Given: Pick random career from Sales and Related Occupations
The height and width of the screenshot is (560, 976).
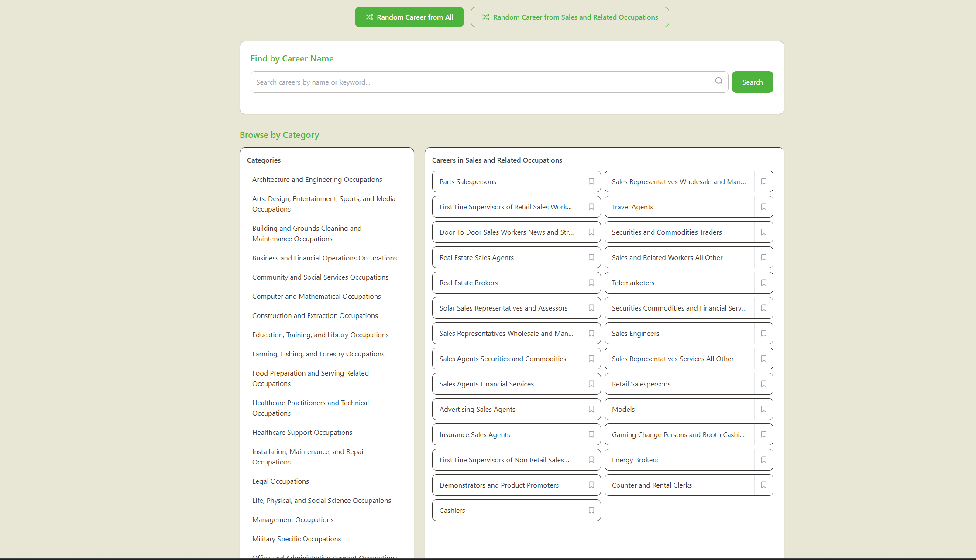Looking at the screenshot, I should [570, 17].
